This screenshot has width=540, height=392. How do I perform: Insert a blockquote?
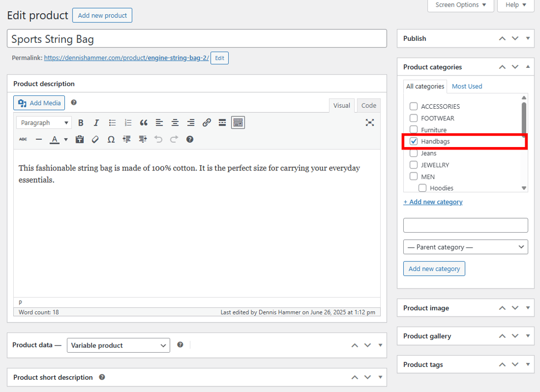[143, 122]
